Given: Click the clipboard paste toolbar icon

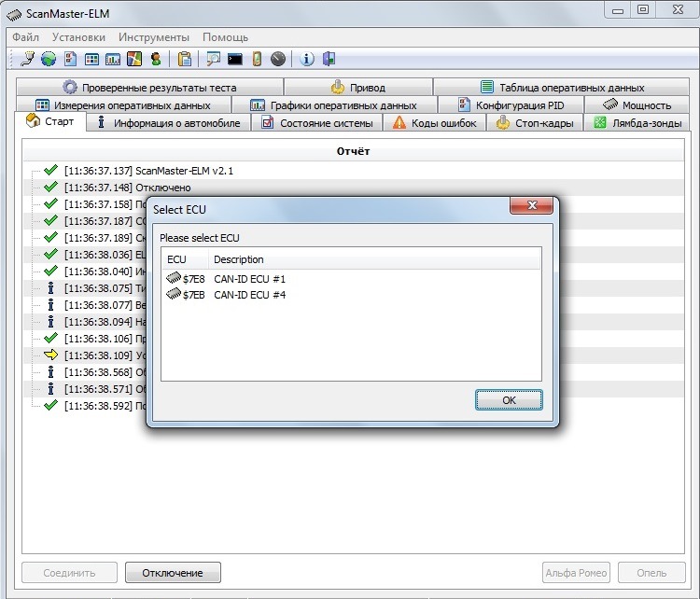Looking at the screenshot, I should point(185,59).
